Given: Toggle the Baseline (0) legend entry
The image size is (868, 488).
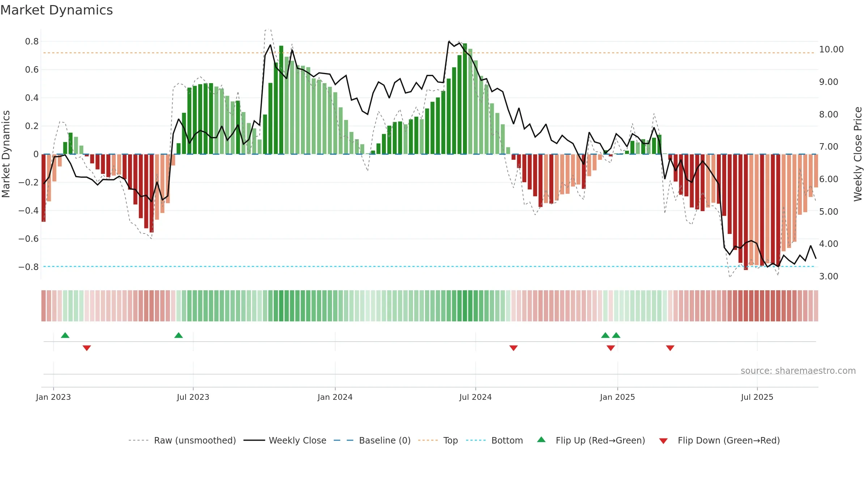Looking at the screenshot, I should (385, 440).
